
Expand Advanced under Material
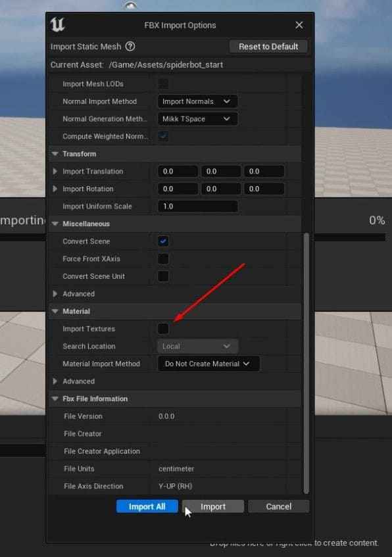55,381
